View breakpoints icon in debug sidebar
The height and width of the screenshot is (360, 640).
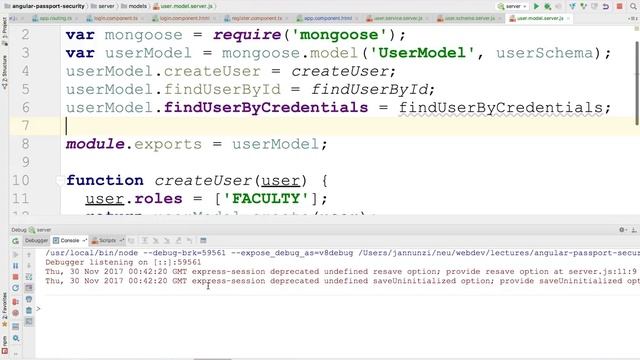tap(16, 302)
